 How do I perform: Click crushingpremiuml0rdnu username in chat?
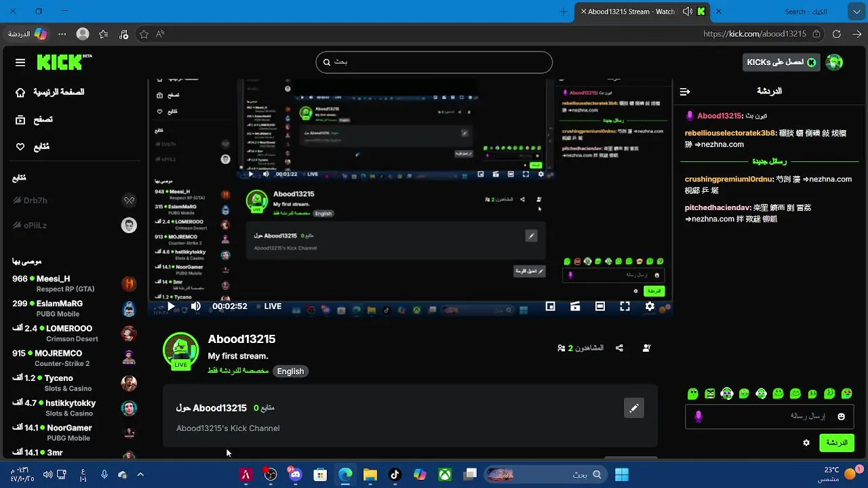[x=729, y=180]
